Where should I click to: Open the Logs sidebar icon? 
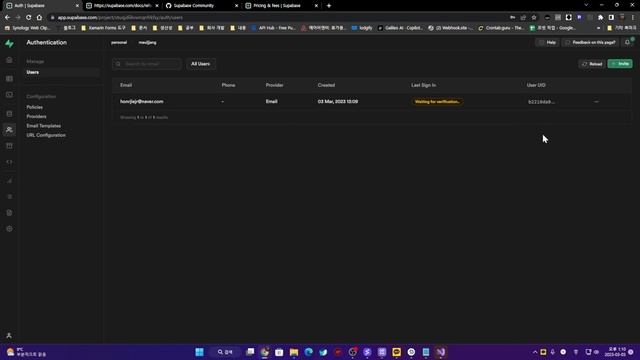point(9,197)
